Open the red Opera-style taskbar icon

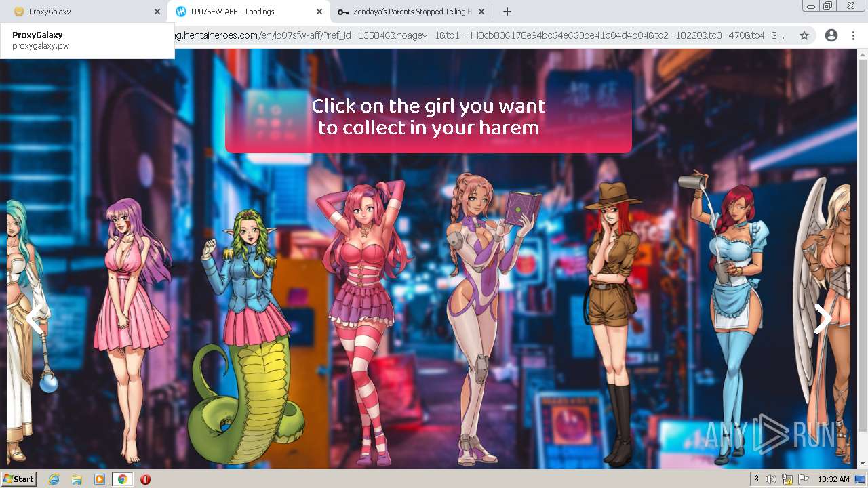pos(145,479)
